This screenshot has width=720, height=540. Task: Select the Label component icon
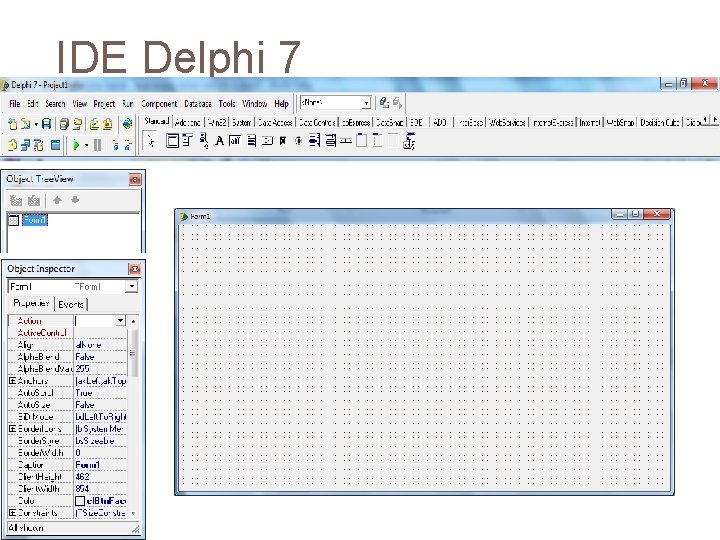pos(219,141)
